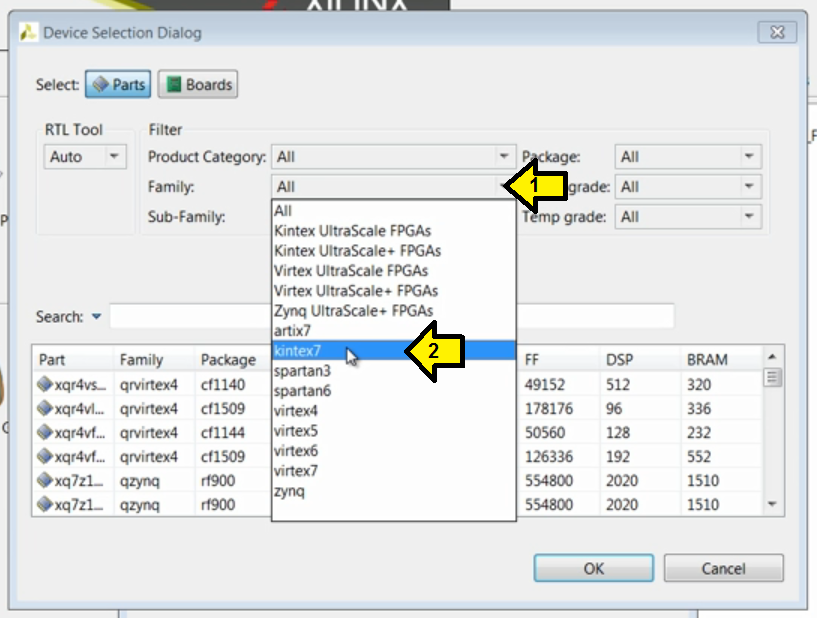The image size is (817, 618).
Task: Select the xqr4vs... part name
Action: pos(80,385)
